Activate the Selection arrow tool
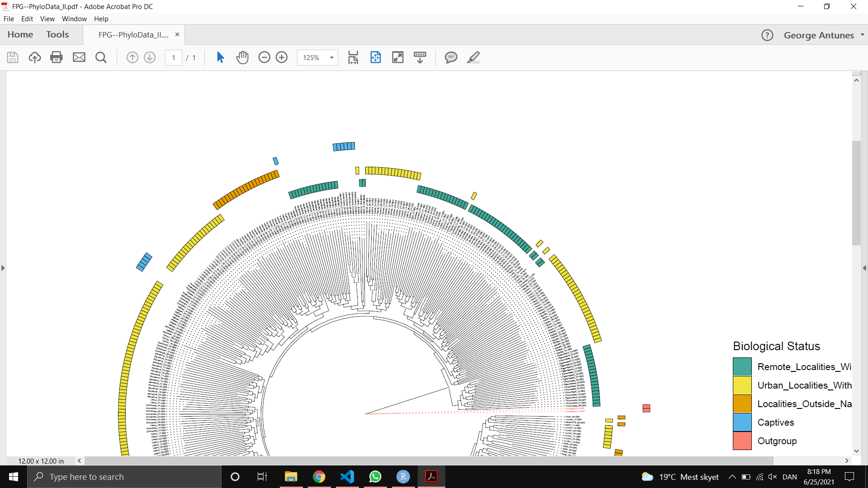This screenshot has height=488, width=868. [x=220, y=57]
